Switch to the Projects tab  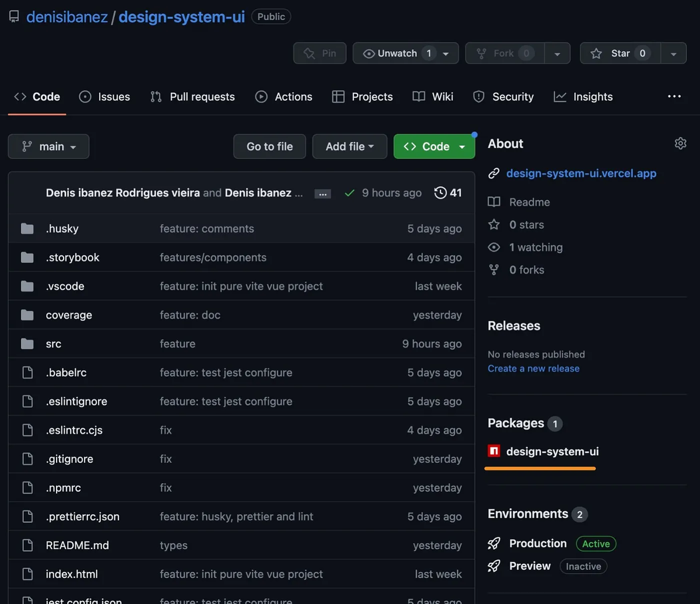pos(362,97)
